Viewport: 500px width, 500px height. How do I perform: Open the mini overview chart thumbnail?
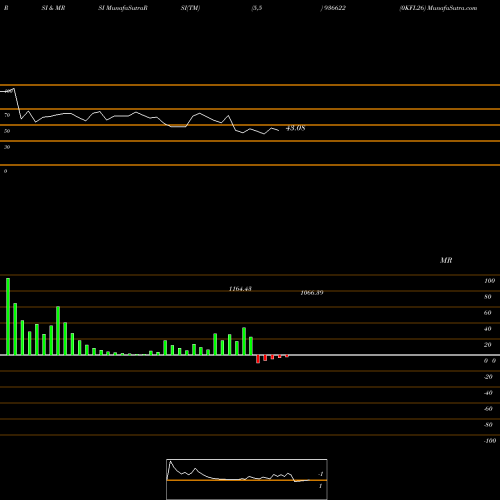pos(247,479)
